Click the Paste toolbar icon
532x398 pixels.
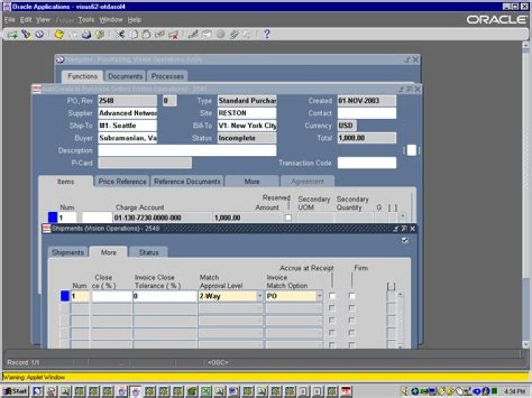tap(146, 34)
